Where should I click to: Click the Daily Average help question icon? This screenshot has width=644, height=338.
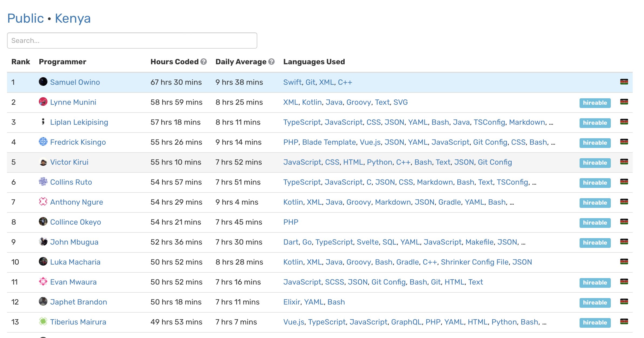272,62
